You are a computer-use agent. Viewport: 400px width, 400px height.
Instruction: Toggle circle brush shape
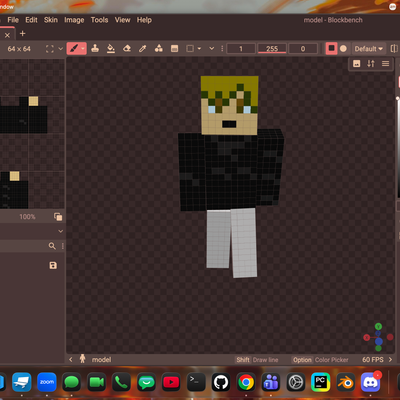click(343, 49)
